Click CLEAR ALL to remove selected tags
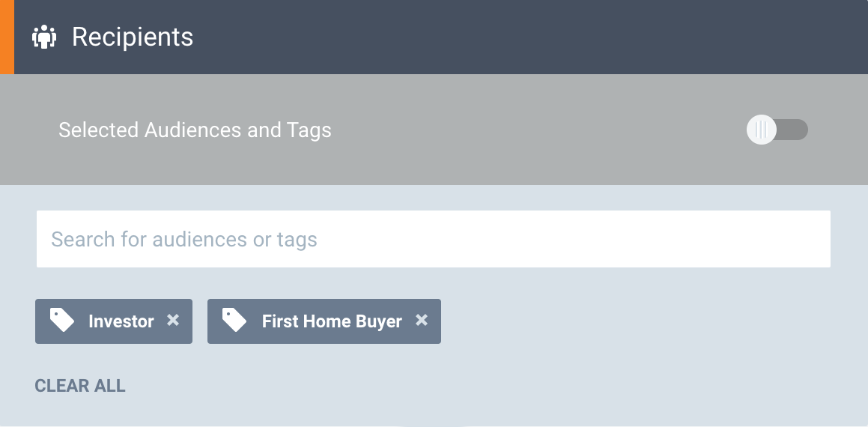The width and height of the screenshot is (868, 427). (80, 386)
